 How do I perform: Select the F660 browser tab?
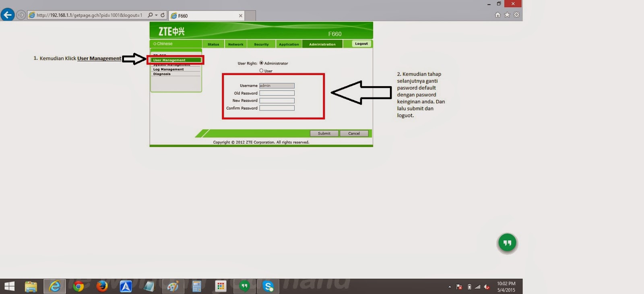(x=206, y=16)
